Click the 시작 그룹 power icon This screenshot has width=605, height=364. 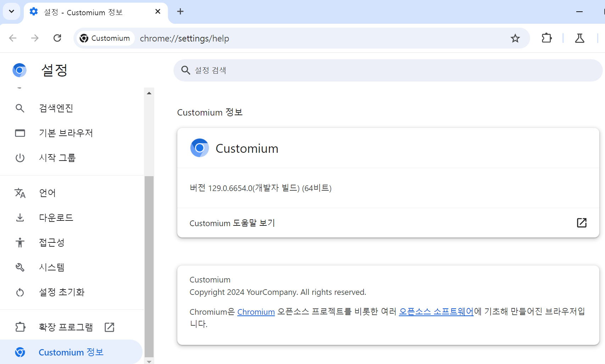click(20, 158)
